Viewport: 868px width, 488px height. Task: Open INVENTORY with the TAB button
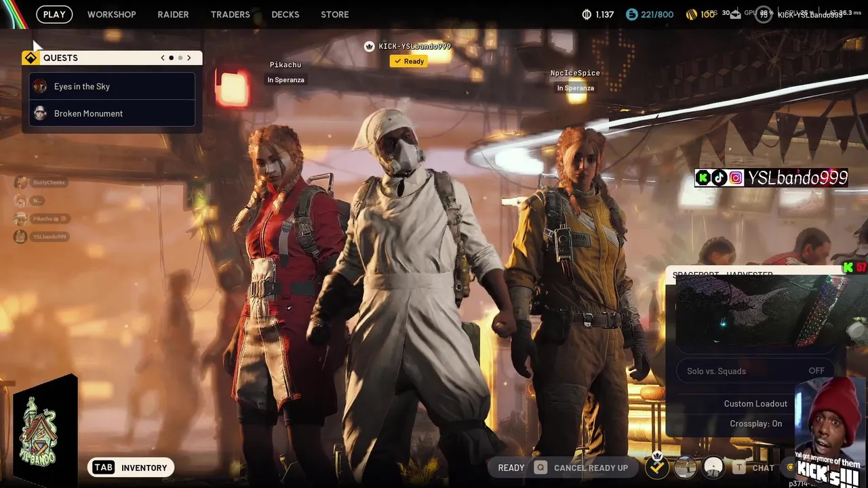click(131, 468)
